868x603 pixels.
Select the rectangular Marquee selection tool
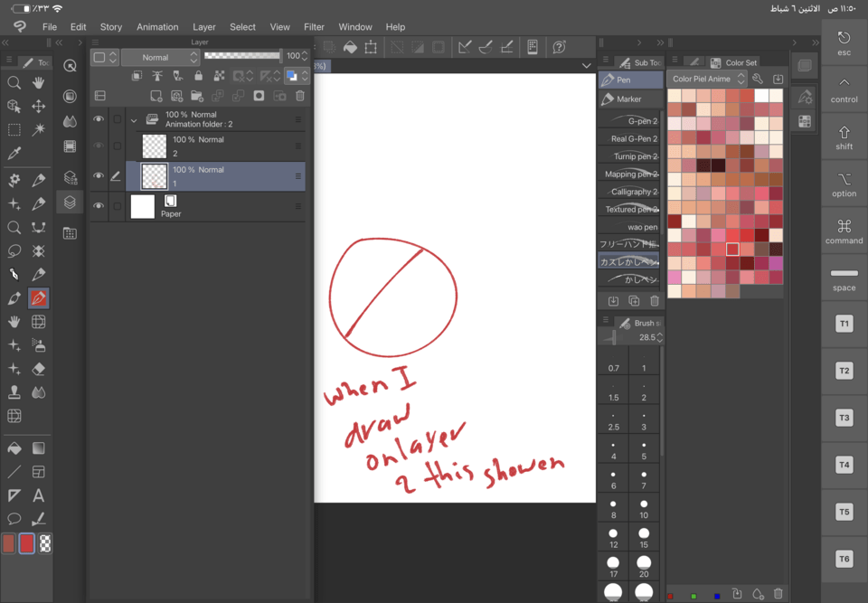13,129
